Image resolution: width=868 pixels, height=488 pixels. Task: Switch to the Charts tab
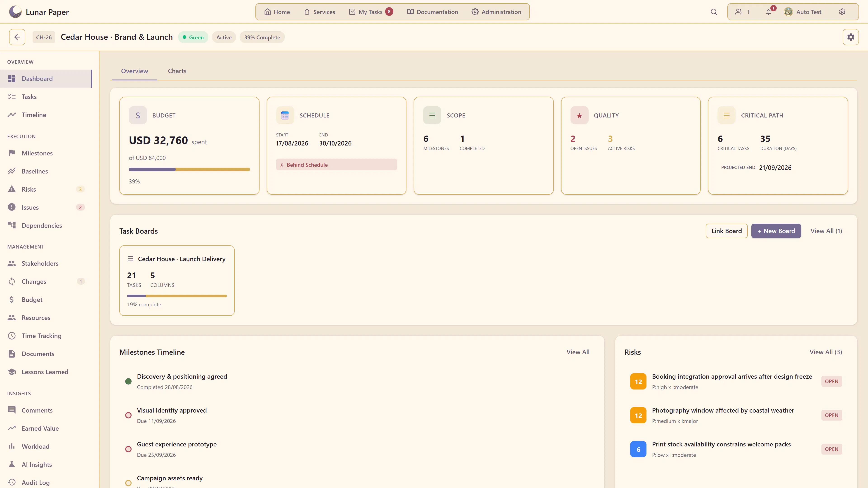pyautogui.click(x=177, y=71)
